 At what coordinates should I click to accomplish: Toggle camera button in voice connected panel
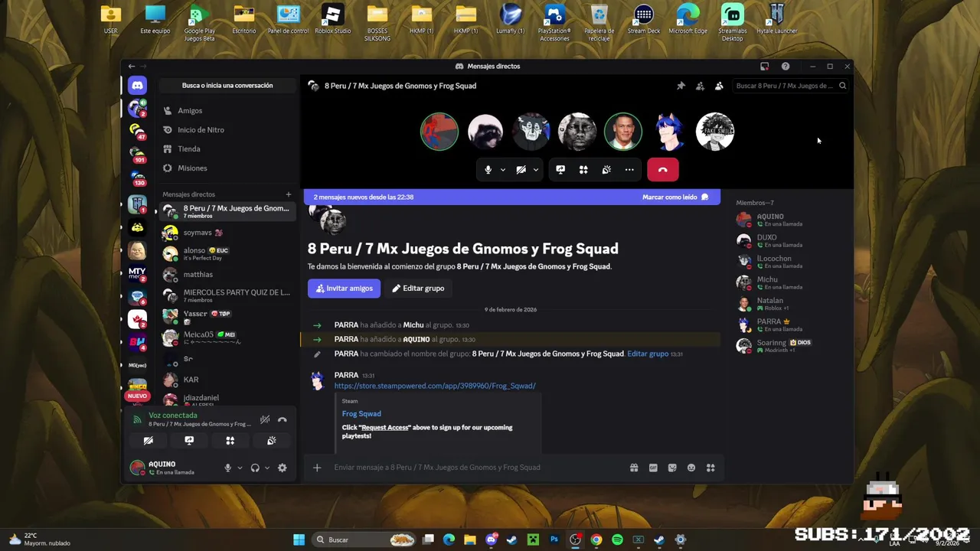[x=149, y=441]
